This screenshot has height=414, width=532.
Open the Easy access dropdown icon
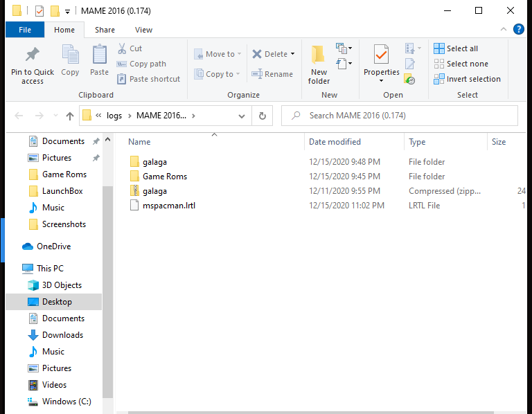tap(344, 64)
